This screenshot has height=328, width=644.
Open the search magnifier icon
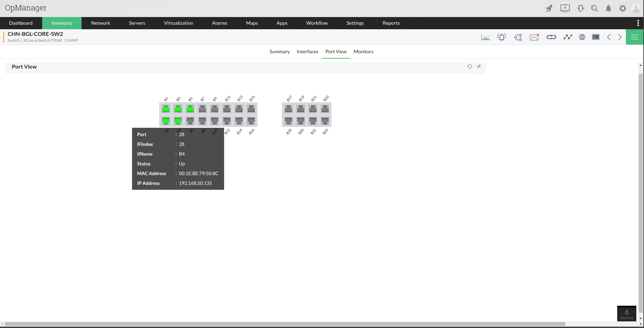[x=595, y=8]
